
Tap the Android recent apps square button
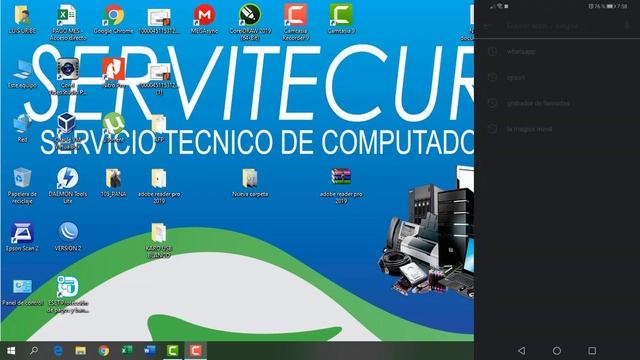(x=592, y=351)
